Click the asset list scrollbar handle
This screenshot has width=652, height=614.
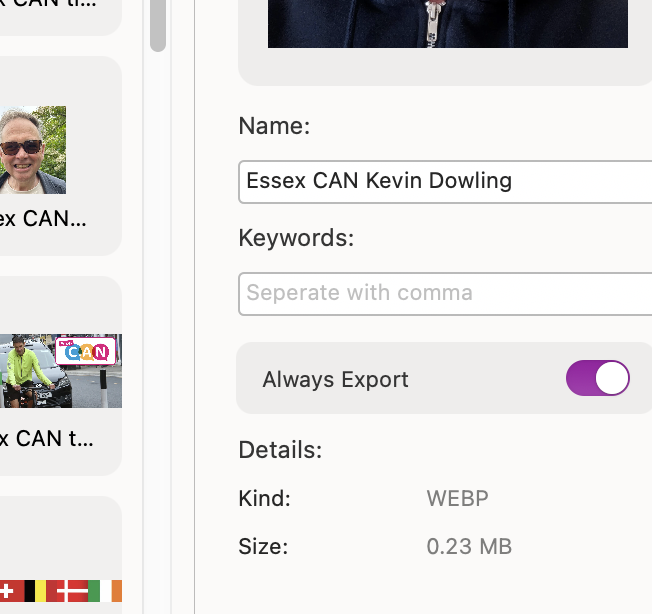(x=158, y=25)
